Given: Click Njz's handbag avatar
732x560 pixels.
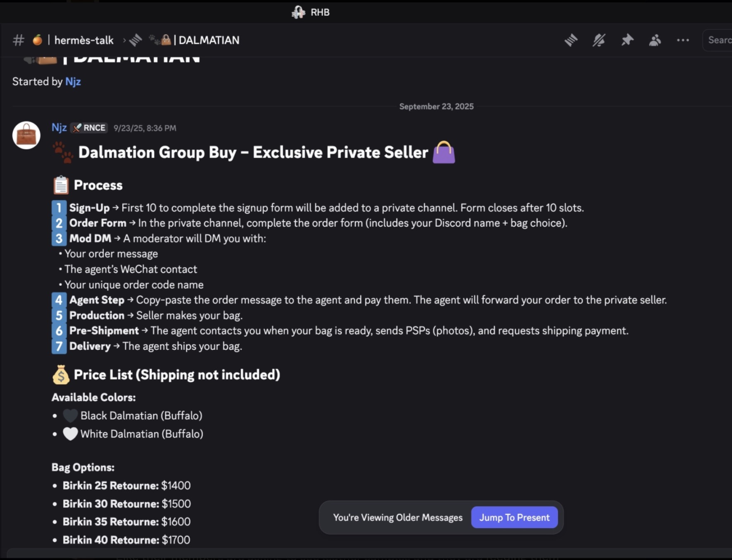Looking at the screenshot, I should [x=26, y=135].
